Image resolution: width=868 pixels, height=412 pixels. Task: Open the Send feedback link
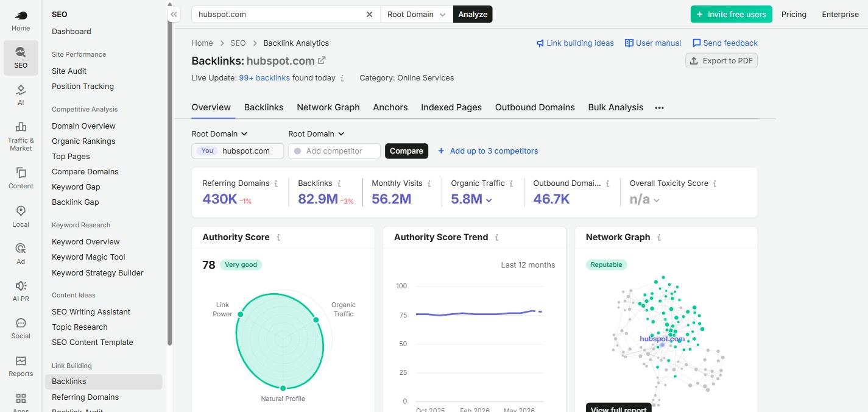click(x=725, y=43)
